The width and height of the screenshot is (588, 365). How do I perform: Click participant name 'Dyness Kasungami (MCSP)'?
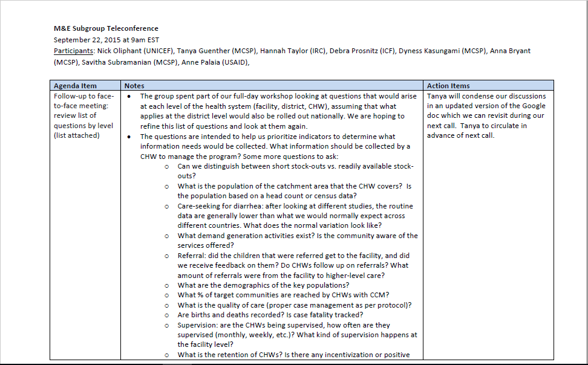(442, 51)
